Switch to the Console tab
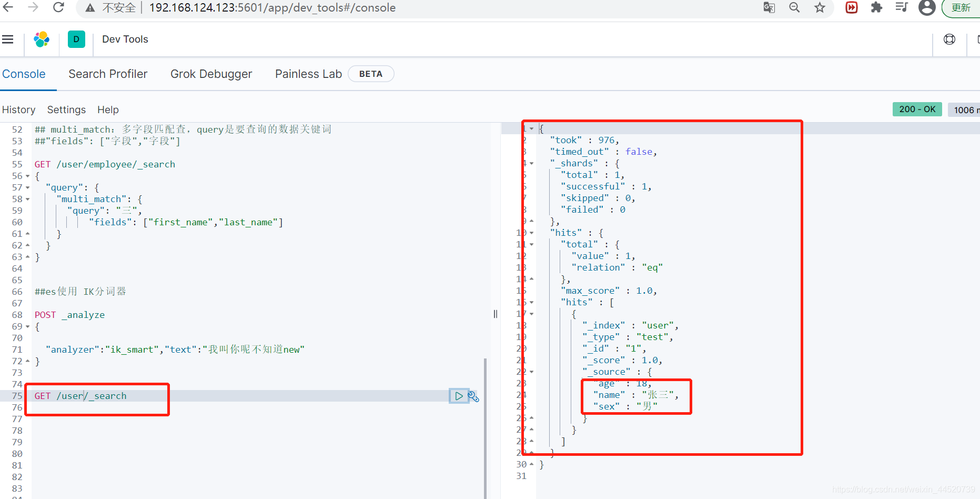Viewport: 980px width, 499px height. pos(24,74)
